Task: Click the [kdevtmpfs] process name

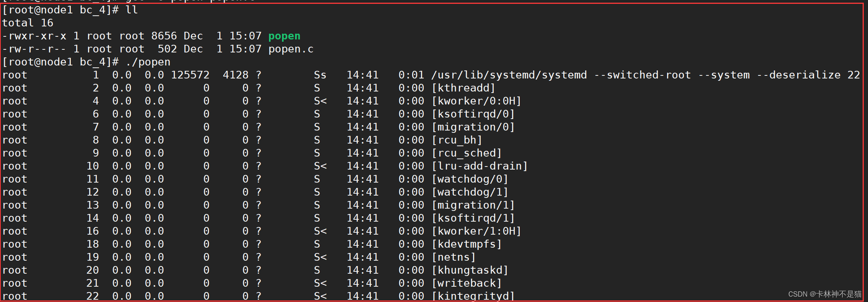Action: point(467,244)
